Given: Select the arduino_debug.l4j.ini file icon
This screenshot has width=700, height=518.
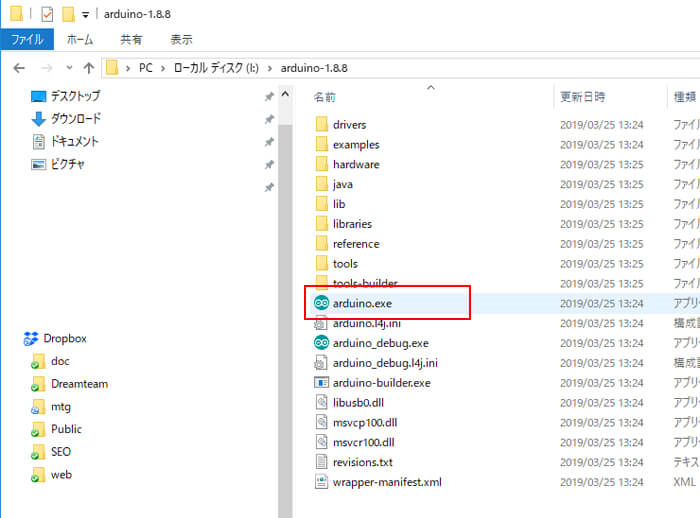Looking at the screenshot, I should pyautogui.click(x=321, y=363).
